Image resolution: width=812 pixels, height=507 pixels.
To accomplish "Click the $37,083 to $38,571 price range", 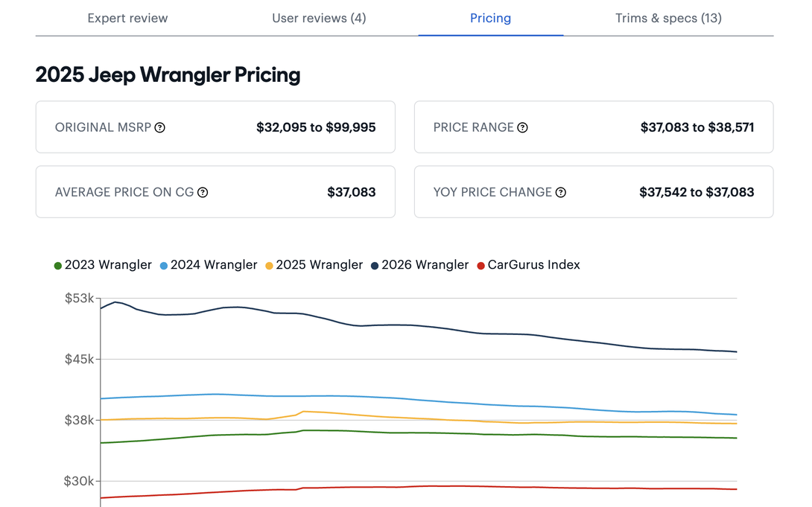I will click(x=697, y=127).
